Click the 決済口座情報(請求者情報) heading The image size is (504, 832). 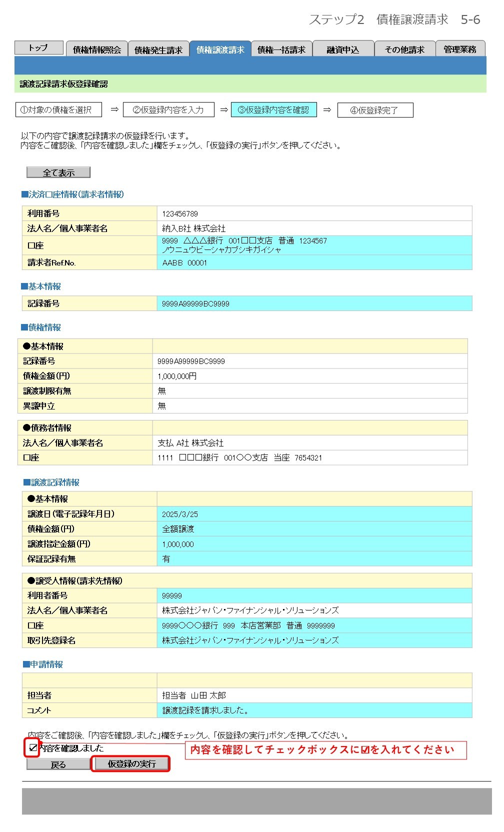[x=72, y=194]
